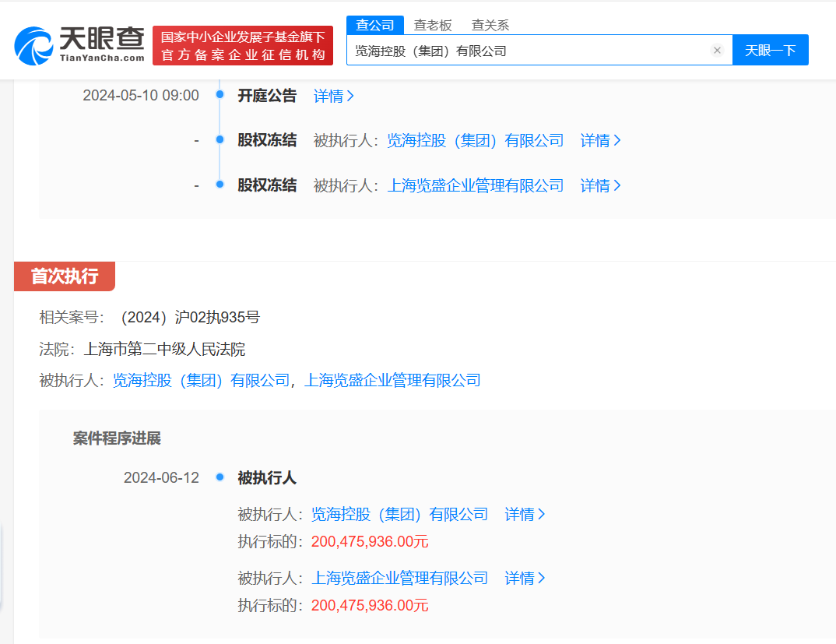This screenshot has width=836, height=644.
Task: Click 览海控股 link under 2024-06-12 entry
Action: click(399, 515)
